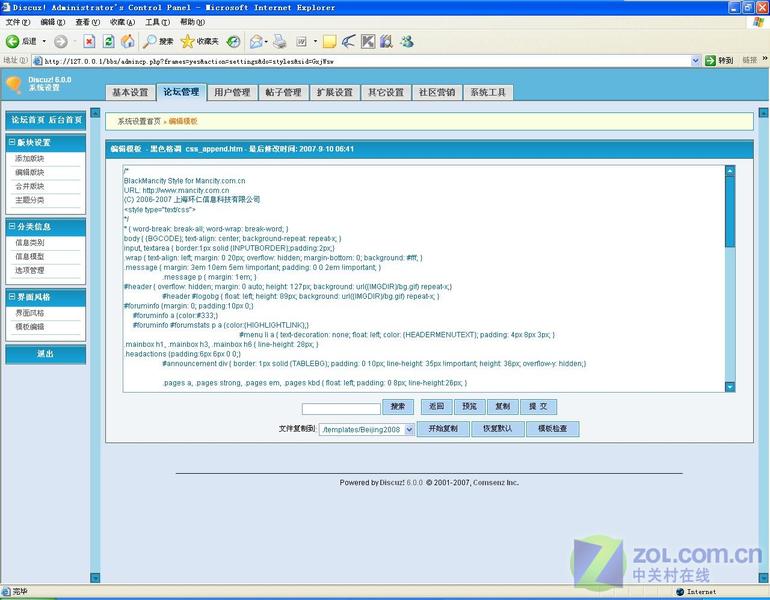Switch to the 帖子管理 tab
Screen dimensions: 770x600
[283, 92]
